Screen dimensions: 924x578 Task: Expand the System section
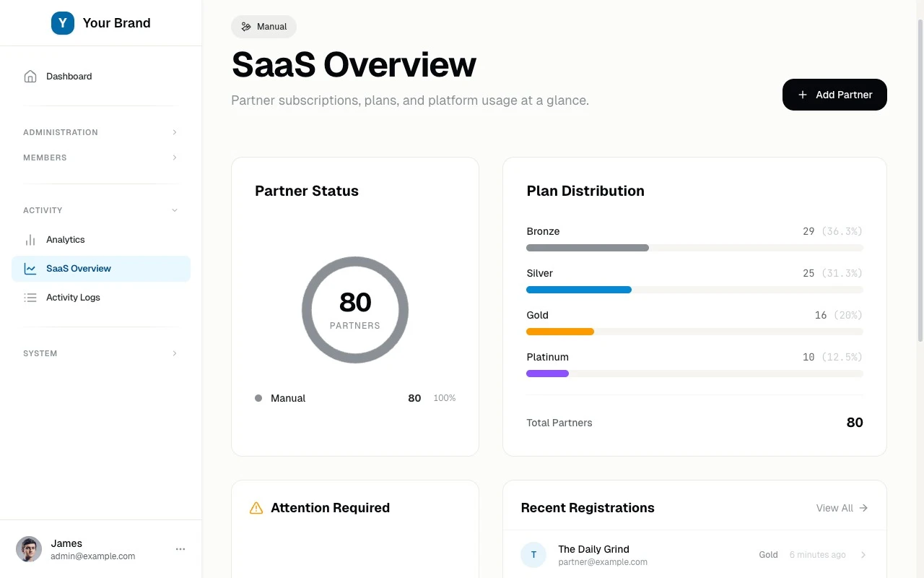coord(101,353)
